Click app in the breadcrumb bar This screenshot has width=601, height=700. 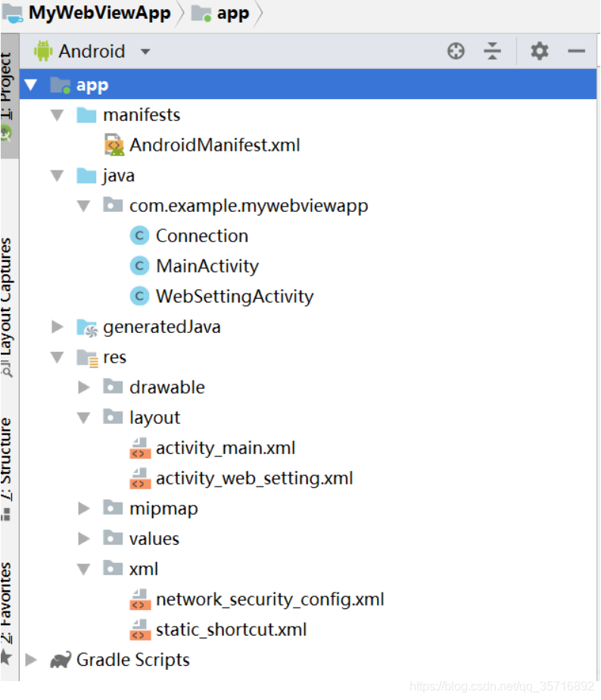pyautogui.click(x=232, y=14)
